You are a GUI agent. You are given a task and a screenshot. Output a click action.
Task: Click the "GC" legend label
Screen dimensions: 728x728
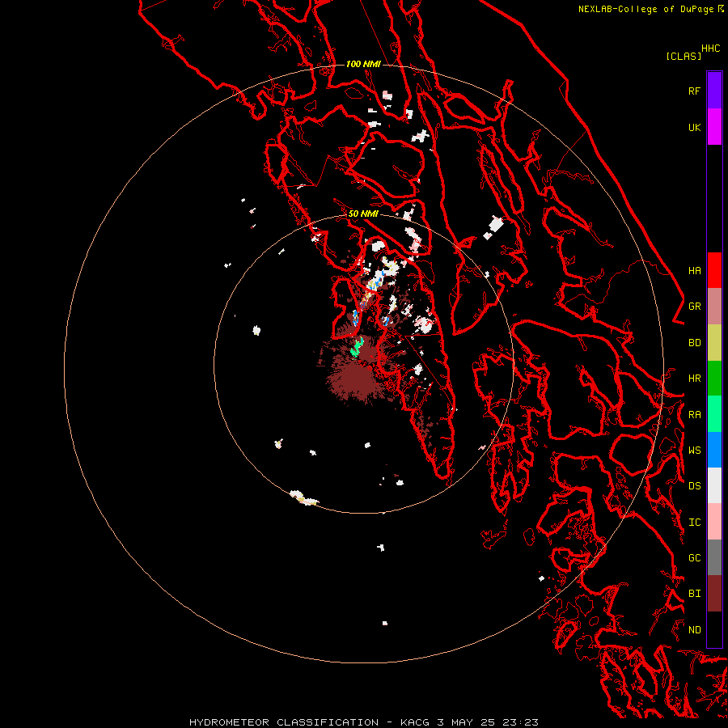[x=694, y=557]
